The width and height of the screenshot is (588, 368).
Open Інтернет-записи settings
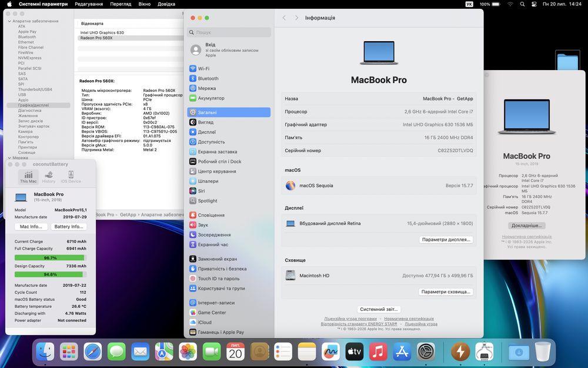tap(229, 303)
